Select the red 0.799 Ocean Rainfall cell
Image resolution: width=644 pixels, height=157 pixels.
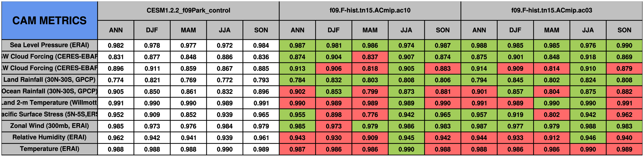tap(370, 92)
